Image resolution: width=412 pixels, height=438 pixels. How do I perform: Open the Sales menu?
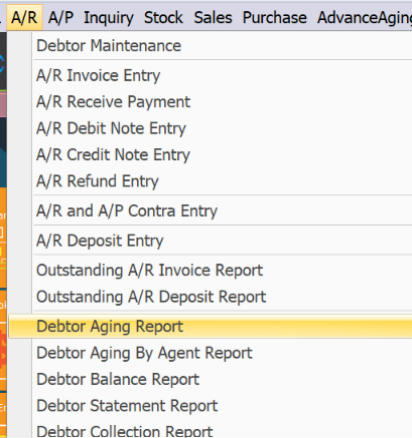click(x=213, y=17)
